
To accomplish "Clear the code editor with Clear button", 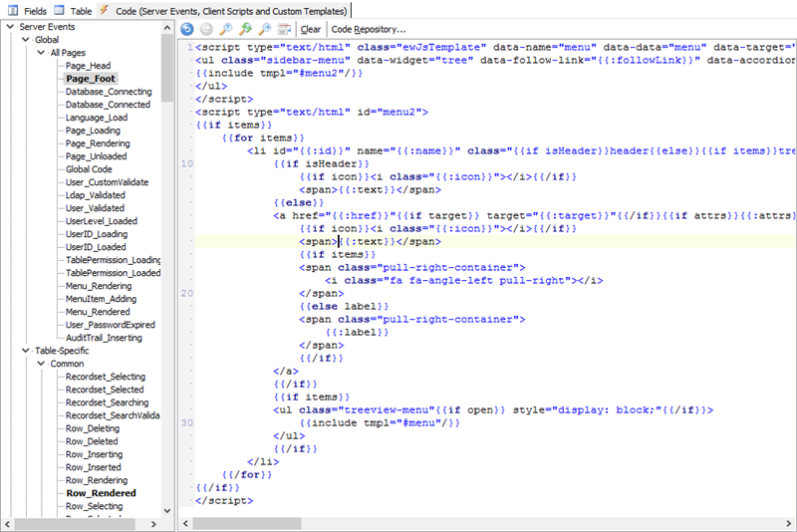I will 311,30.
